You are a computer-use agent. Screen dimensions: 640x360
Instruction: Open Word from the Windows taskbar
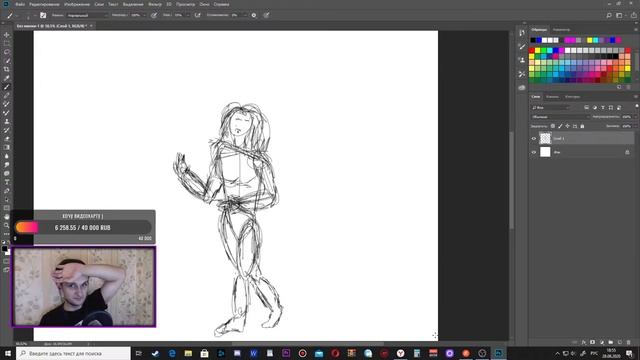tap(253, 353)
